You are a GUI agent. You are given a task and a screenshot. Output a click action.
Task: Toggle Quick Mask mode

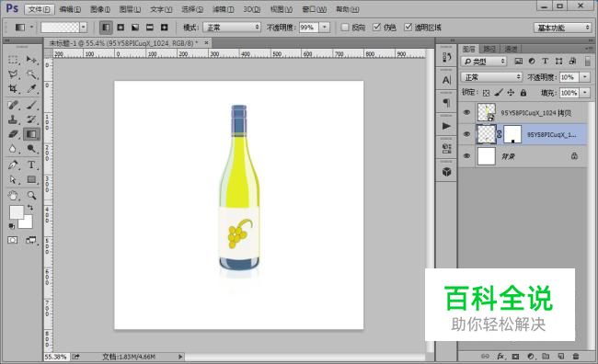pyautogui.click(x=13, y=240)
